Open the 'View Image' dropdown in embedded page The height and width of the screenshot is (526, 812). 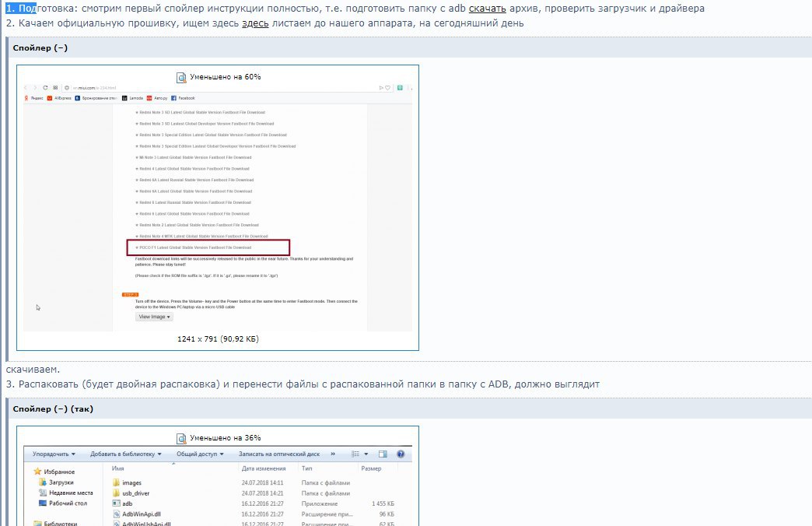tap(154, 317)
